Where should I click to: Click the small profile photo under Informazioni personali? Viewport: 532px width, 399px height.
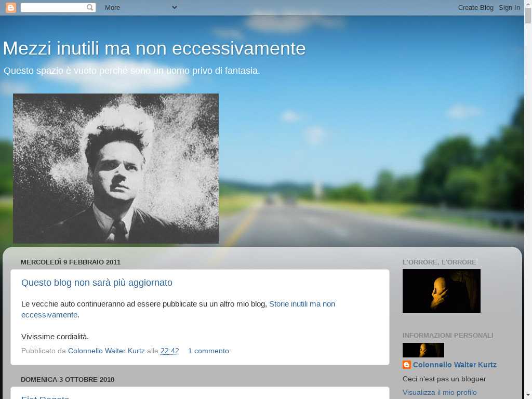click(423, 350)
